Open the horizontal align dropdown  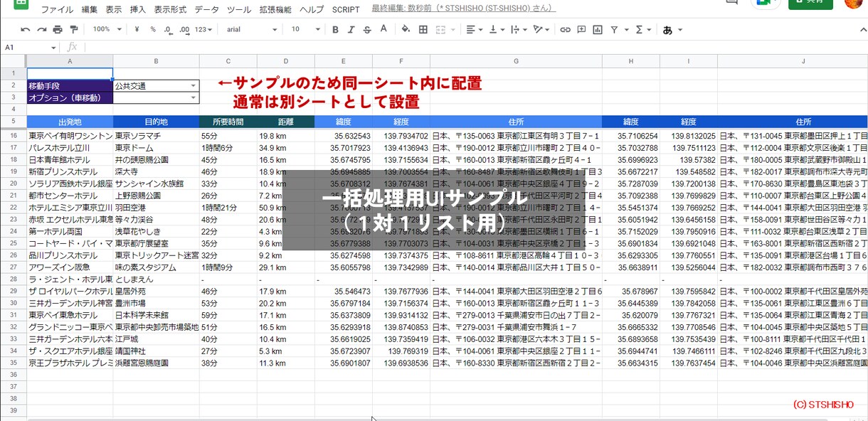pyautogui.click(x=474, y=29)
